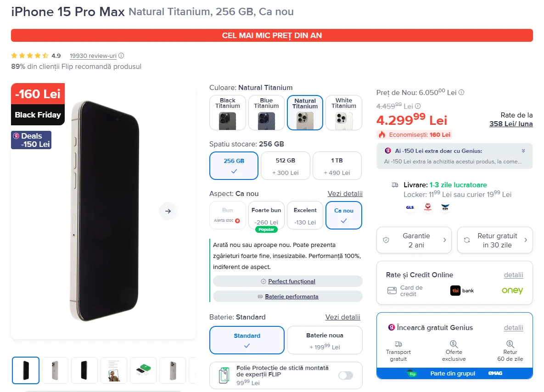Select the 512 GB storage option
The height and width of the screenshot is (392, 544).
[x=285, y=166]
